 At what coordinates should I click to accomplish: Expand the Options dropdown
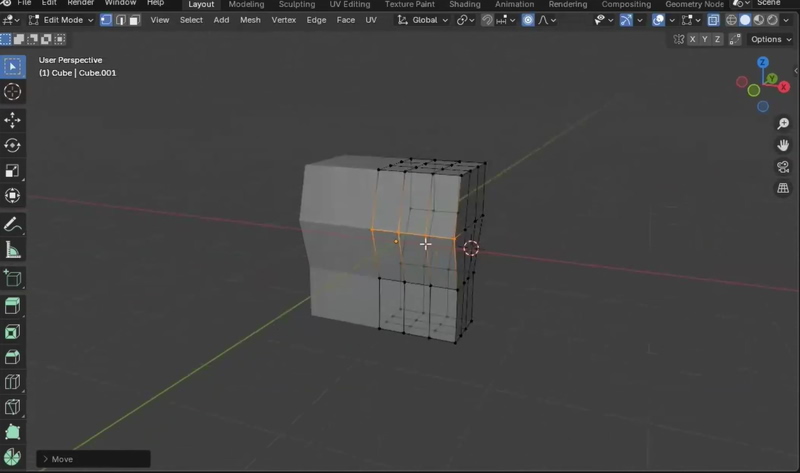[771, 39]
